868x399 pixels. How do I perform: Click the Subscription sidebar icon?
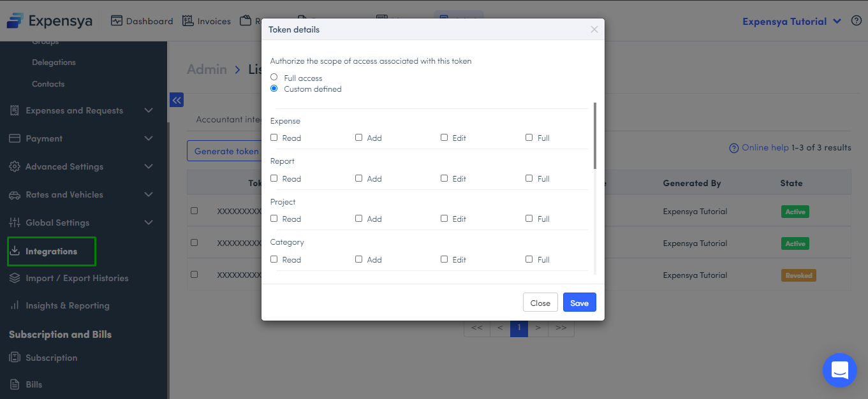point(15,358)
